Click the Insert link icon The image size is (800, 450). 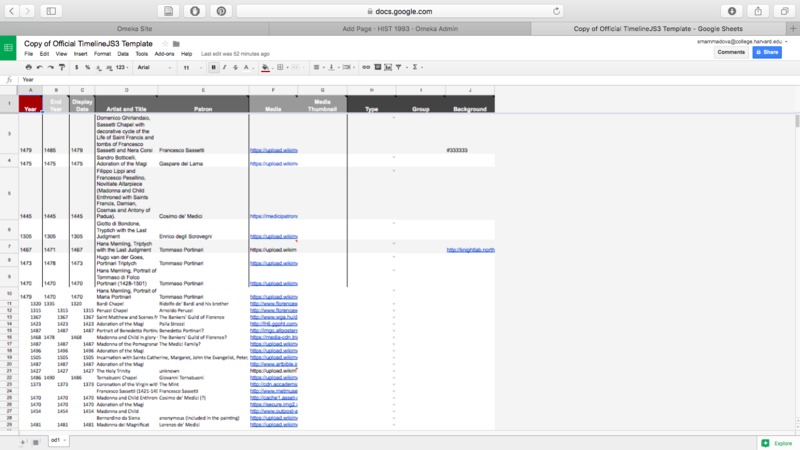366,67
